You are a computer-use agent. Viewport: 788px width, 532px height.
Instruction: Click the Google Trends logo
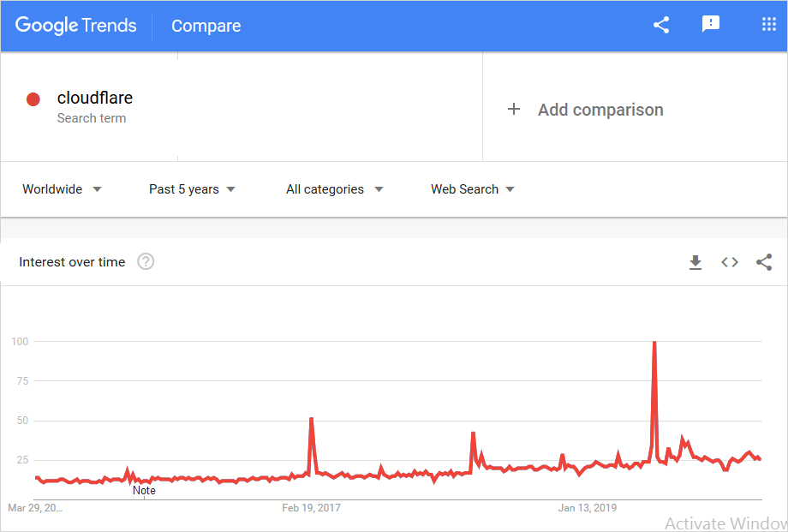coord(75,26)
